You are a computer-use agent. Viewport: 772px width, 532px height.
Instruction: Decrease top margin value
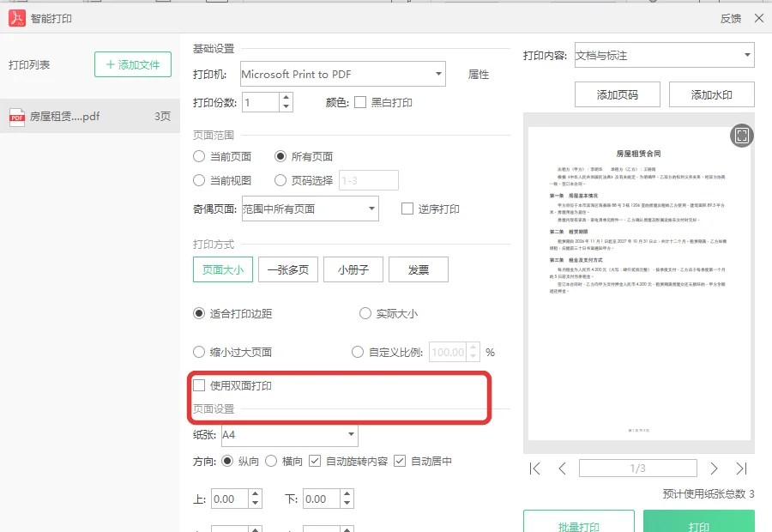click(x=255, y=503)
